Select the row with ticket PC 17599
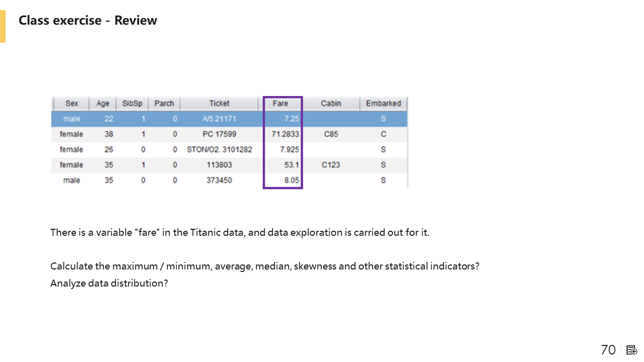The image size is (644, 362). 219,134
